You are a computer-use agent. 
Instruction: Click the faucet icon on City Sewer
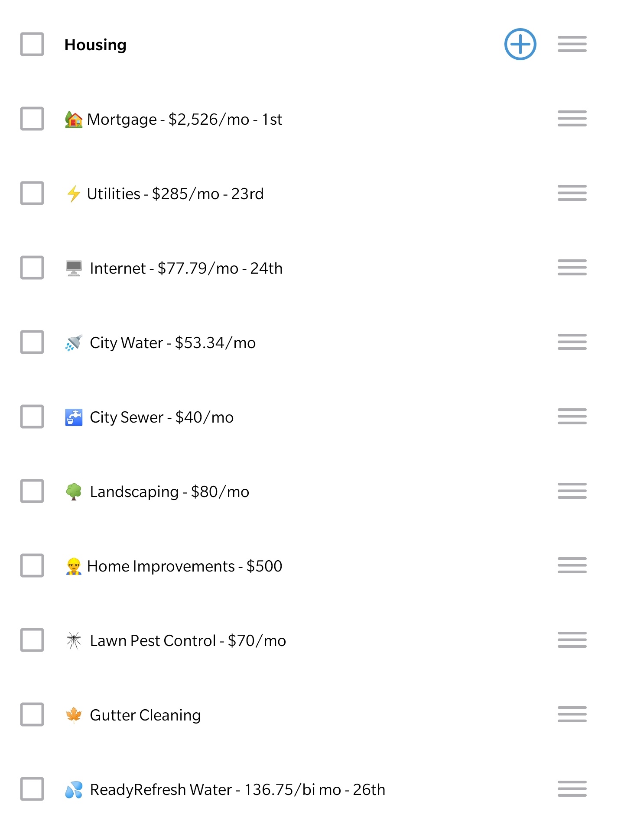[74, 417]
